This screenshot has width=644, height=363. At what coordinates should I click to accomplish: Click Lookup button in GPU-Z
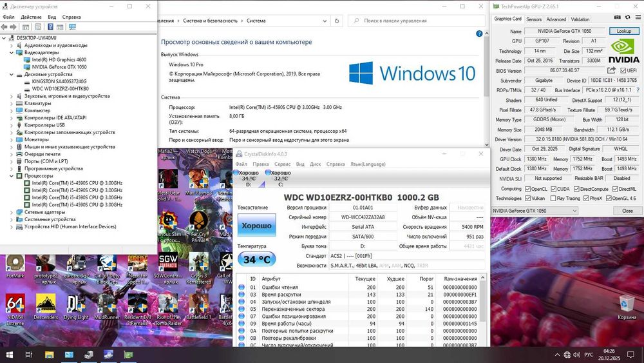pos(623,31)
